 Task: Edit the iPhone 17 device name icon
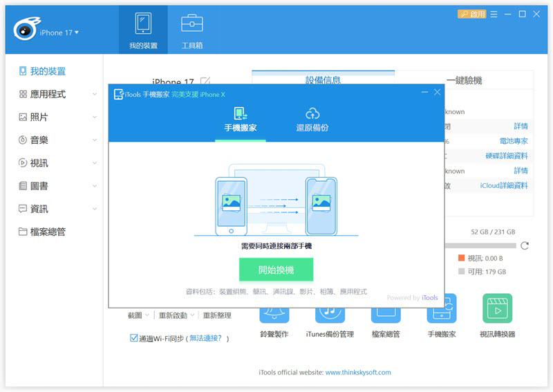(205, 82)
